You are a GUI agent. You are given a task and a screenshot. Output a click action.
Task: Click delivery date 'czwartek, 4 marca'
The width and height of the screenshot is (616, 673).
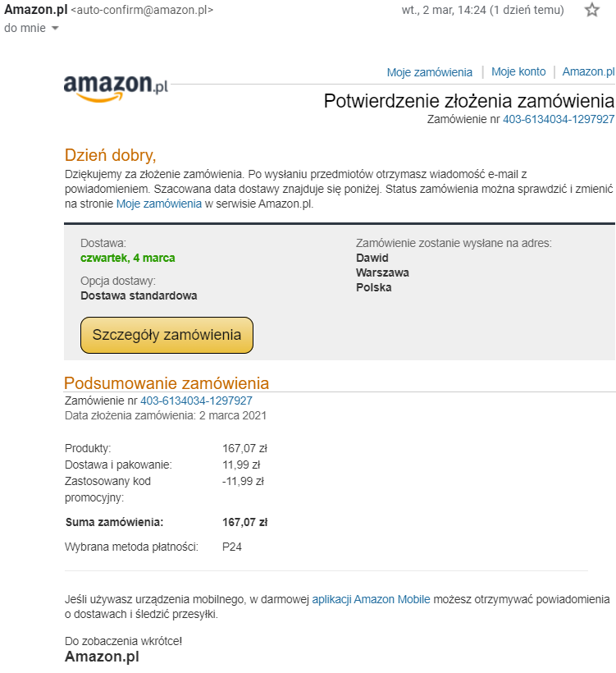[128, 258]
